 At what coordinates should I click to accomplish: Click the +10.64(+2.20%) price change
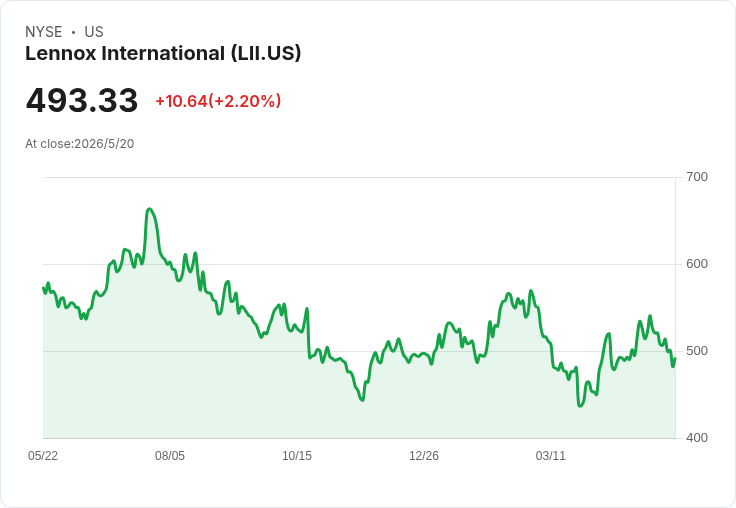point(218,101)
